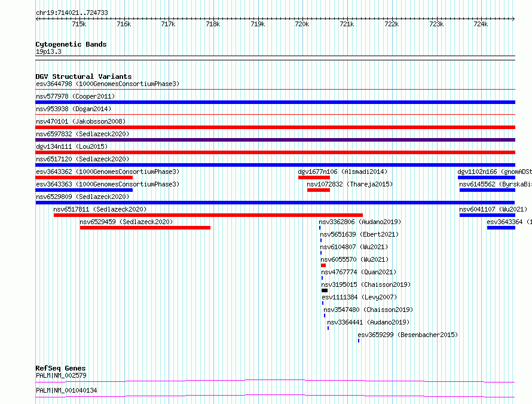Click the nsv6055570 Wu2021 red marker
This screenshot has width=532, height=404.
323,265
